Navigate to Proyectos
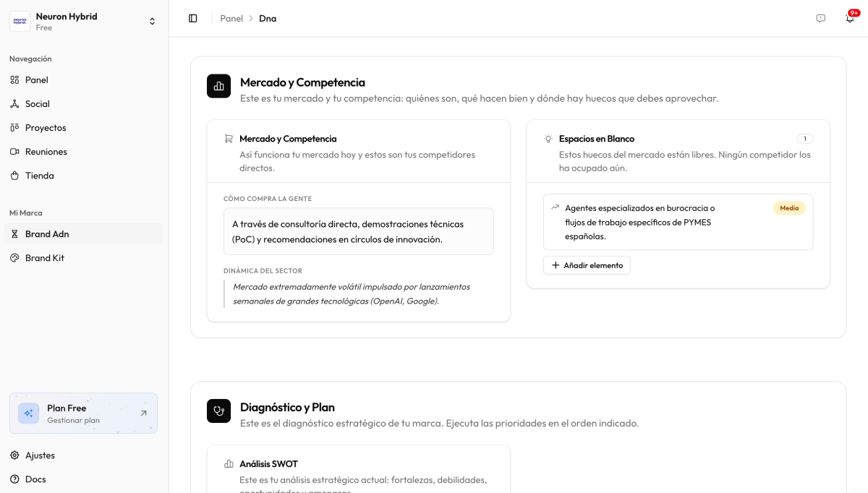Screen dimensions: 868x493 (45, 127)
